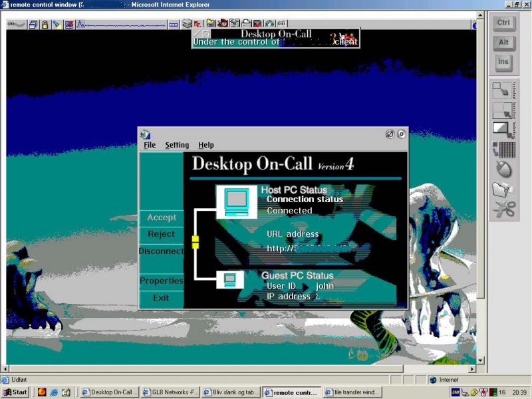Click the yellow folder disk toolbar icon
The height and width of the screenshot is (399, 532).
[x=211, y=23]
